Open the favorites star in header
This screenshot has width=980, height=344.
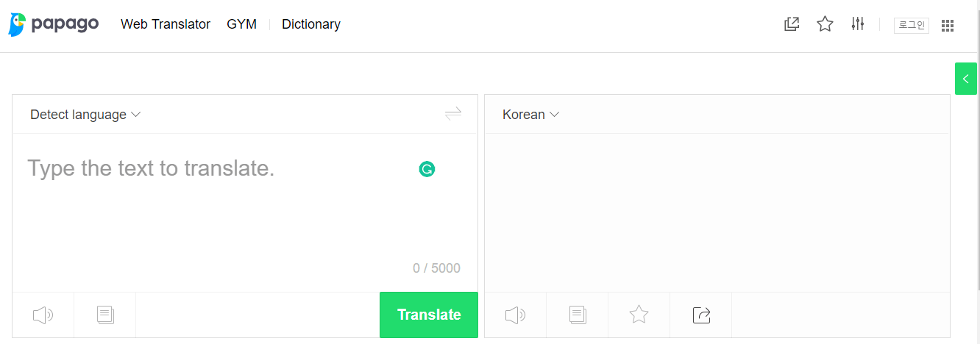tap(825, 24)
